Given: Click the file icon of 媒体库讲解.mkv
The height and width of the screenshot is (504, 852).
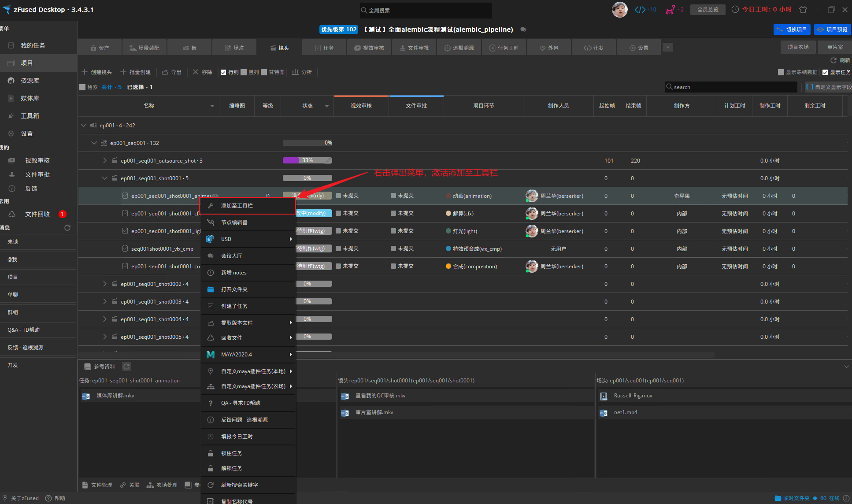Looking at the screenshot, I should 86,396.
